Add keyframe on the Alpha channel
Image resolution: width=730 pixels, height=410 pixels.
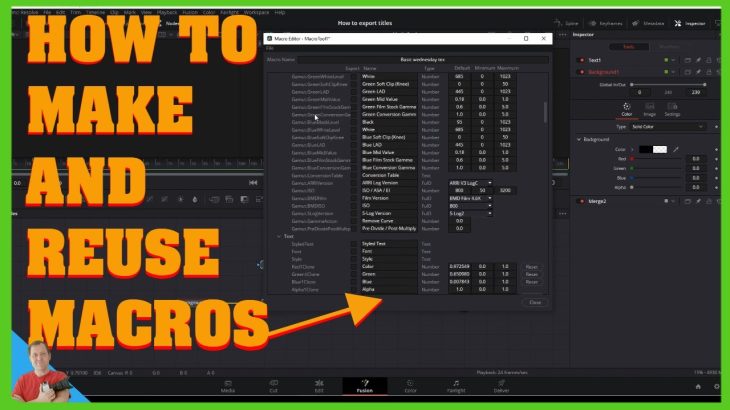[x=716, y=187]
